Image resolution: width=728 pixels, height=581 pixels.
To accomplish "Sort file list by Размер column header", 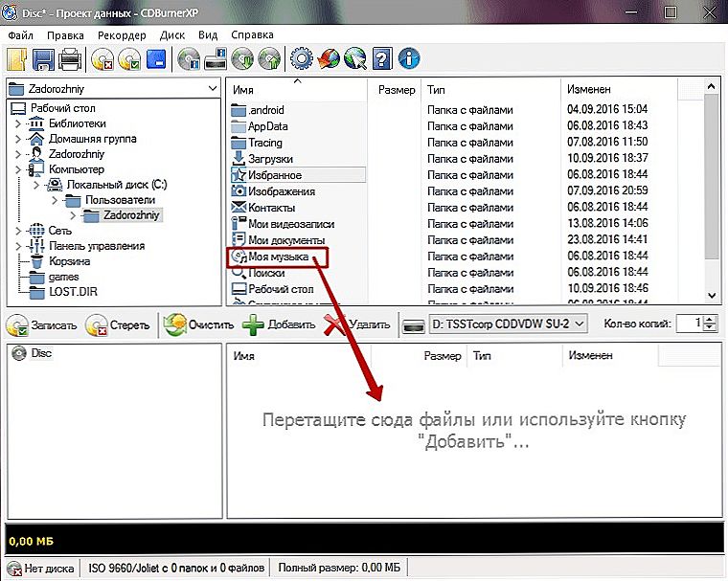I will pyautogui.click(x=395, y=90).
